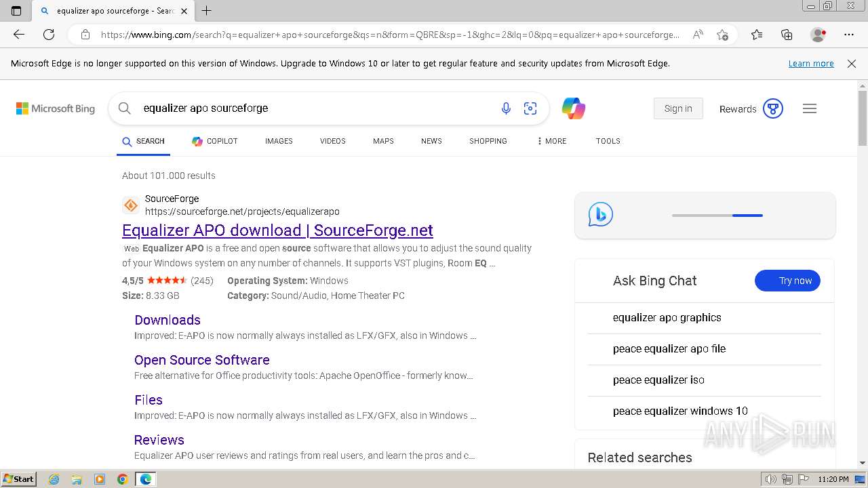The width and height of the screenshot is (868, 488).
Task: Click the scrollbar down arrow
Action: click(863, 463)
